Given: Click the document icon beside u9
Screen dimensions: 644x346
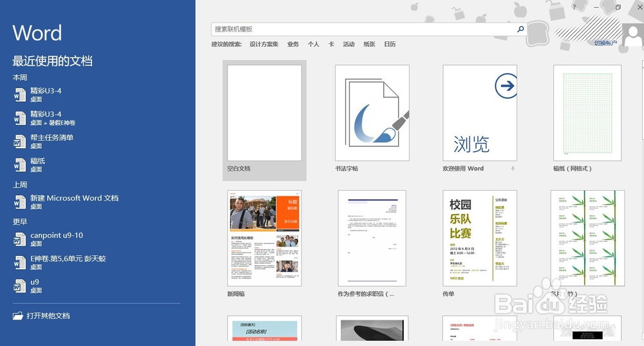Looking at the screenshot, I should (x=20, y=286).
